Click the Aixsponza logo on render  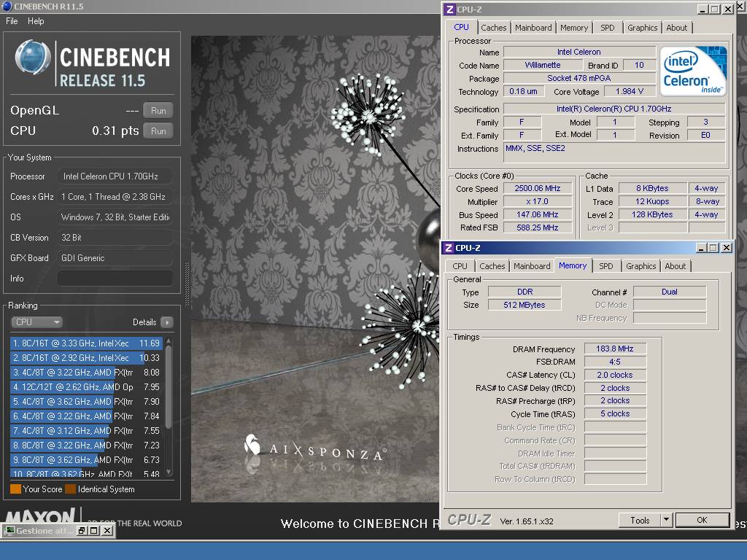(315, 448)
